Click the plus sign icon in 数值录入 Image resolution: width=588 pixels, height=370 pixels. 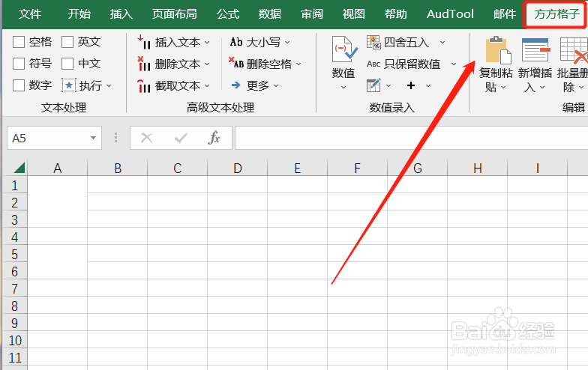(x=411, y=85)
